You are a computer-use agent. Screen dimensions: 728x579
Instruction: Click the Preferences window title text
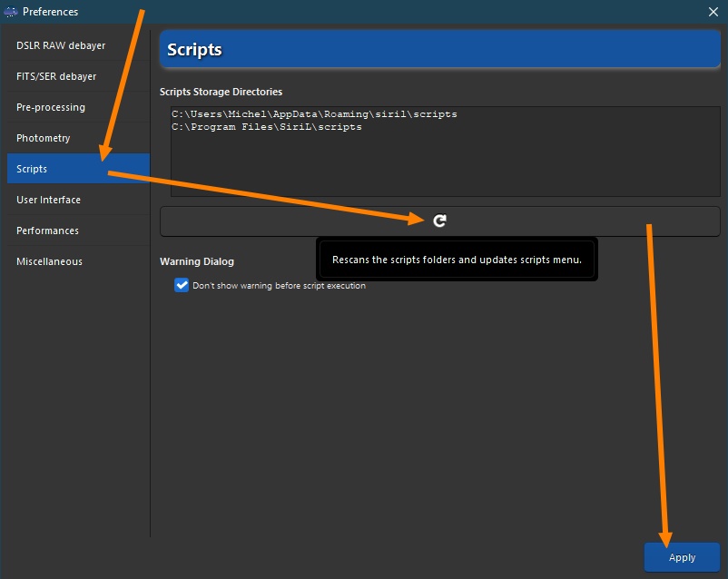tap(51, 12)
